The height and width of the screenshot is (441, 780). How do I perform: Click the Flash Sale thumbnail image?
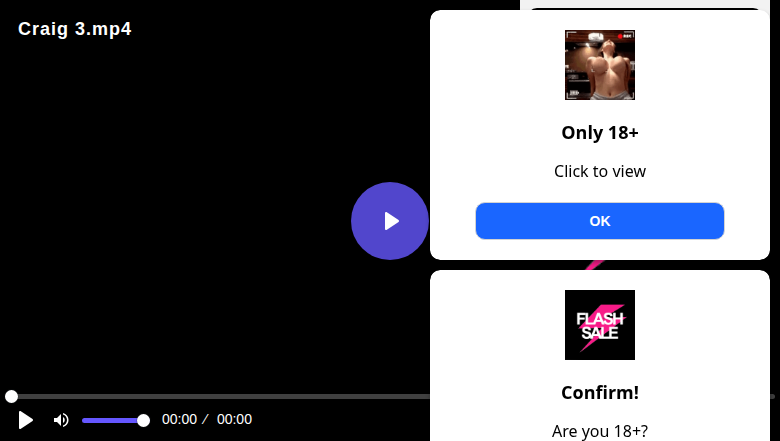click(599, 325)
